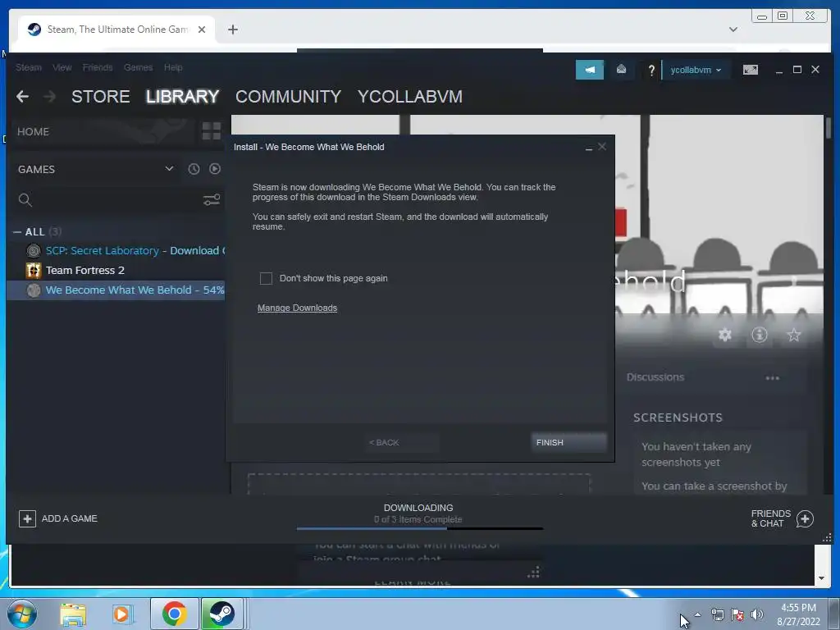Open a new browser tab with plus

[x=232, y=30]
